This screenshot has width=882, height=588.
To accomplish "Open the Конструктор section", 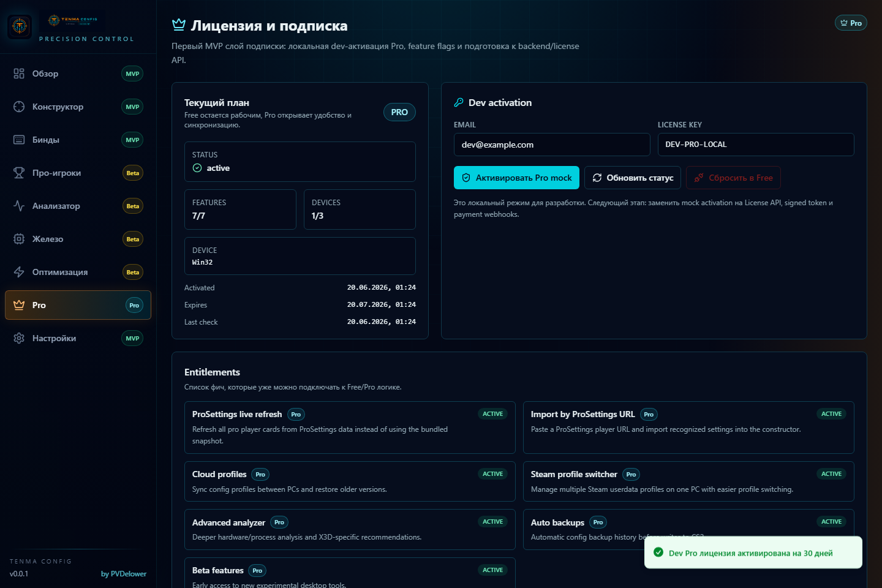I will tap(78, 107).
